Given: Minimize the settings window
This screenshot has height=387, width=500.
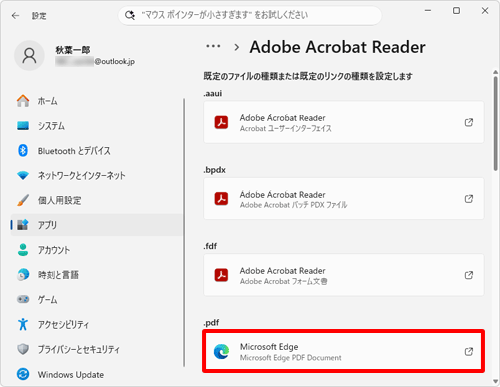Looking at the screenshot, I should point(428,11).
